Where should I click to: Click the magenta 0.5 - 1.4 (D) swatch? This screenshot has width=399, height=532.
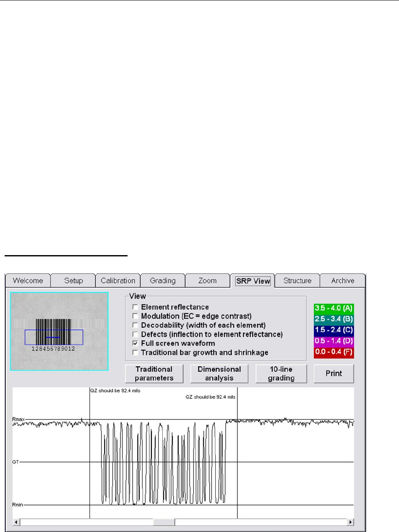(x=334, y=341)
